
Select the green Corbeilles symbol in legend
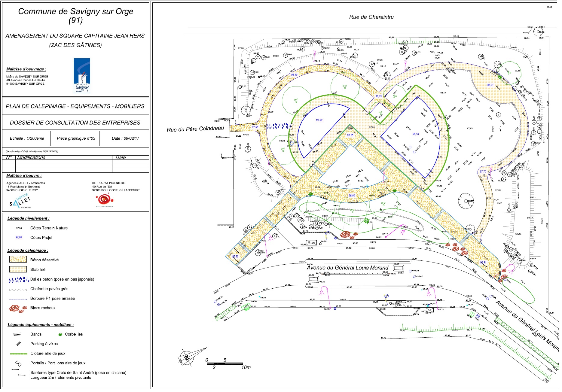[60, 334]
